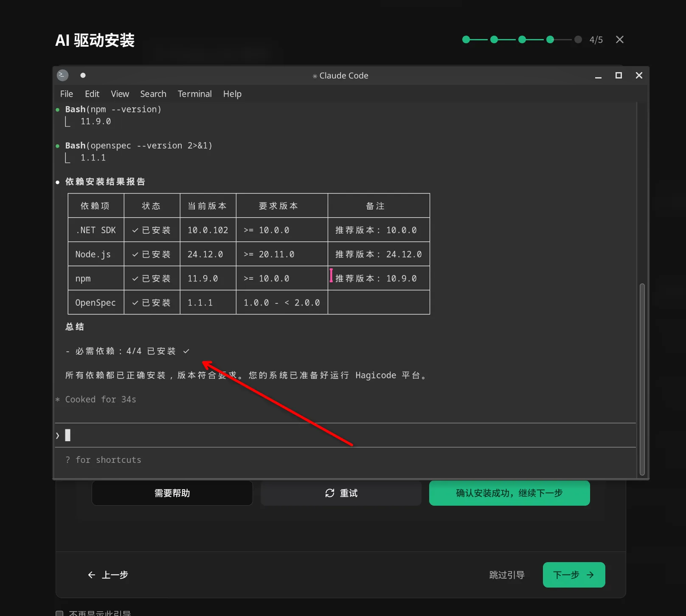Click the 需要帮助 button
Image resolution: width=686 pixels, height=616 pixels.
tap(172, 493)
